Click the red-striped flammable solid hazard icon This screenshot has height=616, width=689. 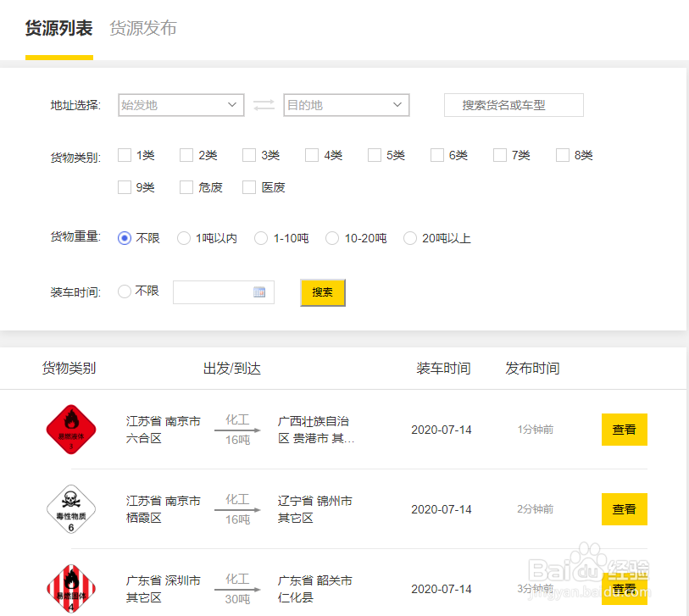[71, 588]
